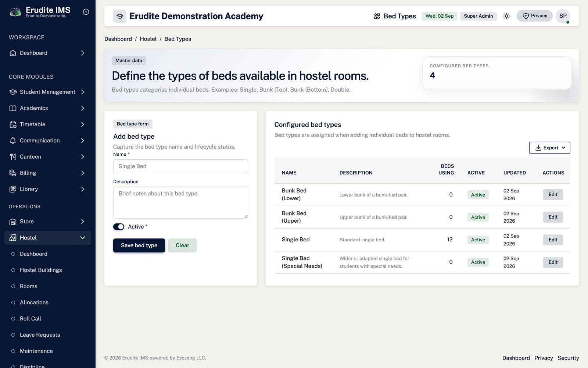Click the sidebar collapse circle icon
The height and width of the screenshot is (368, 588).
(x=86, y=12)
